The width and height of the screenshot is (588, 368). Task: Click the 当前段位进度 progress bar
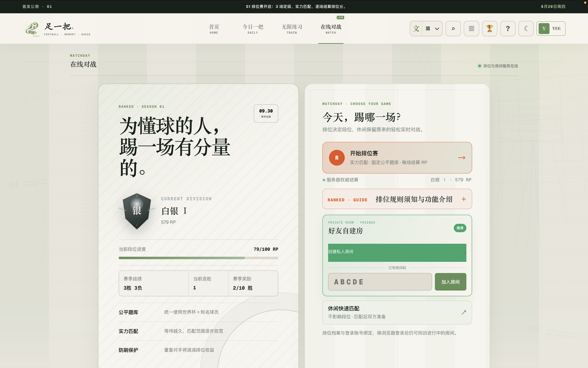198,258
